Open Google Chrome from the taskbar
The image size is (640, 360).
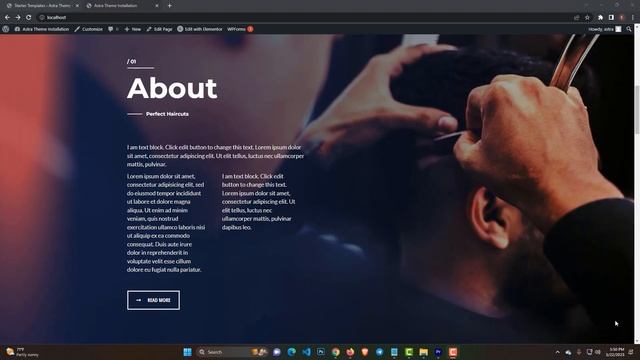tap(336, 352)
